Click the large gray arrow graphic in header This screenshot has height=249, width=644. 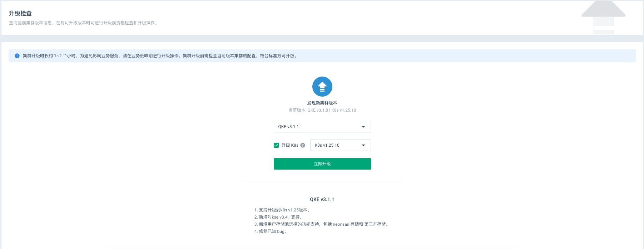click(603, 16)
